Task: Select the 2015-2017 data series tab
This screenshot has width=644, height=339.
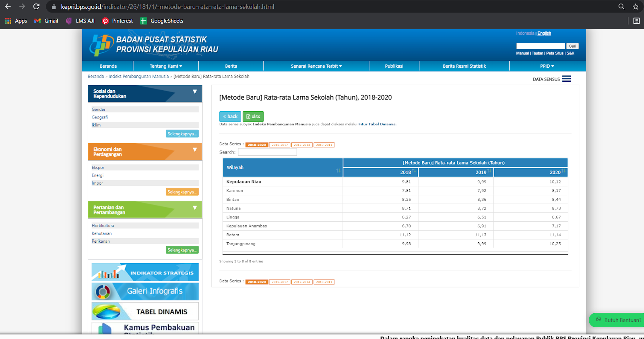Action: 280,145
